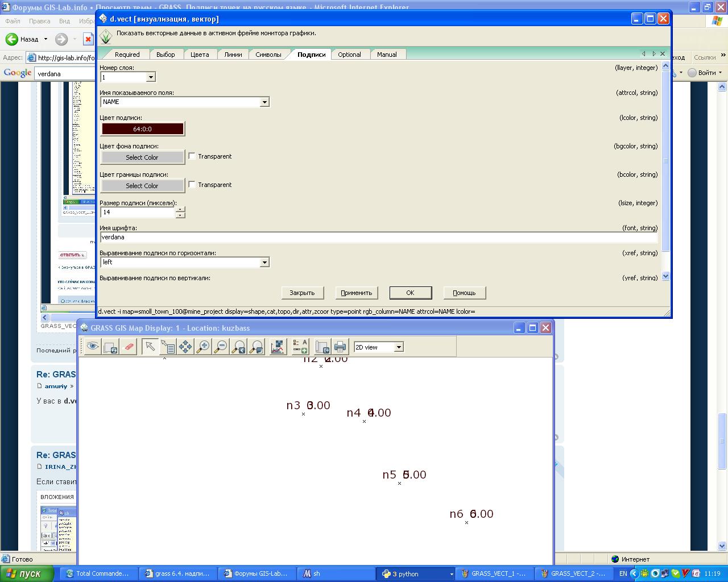728x582 pixels.
Task: Switch to the Manual tab
Action: pos(387,55)
